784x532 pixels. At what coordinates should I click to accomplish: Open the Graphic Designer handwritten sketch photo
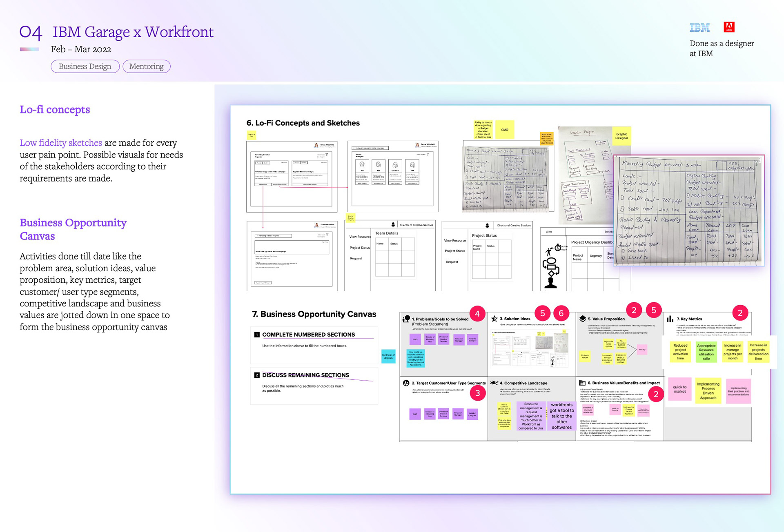[586, 175]
